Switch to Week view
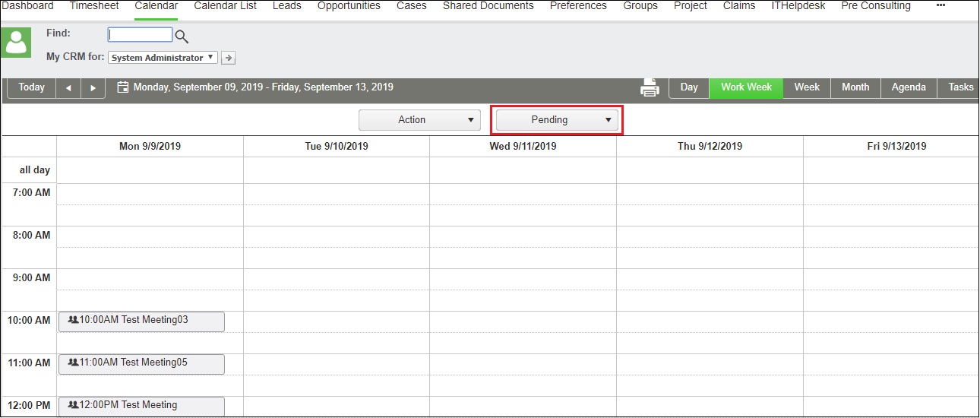 click(x=807, y=87)
